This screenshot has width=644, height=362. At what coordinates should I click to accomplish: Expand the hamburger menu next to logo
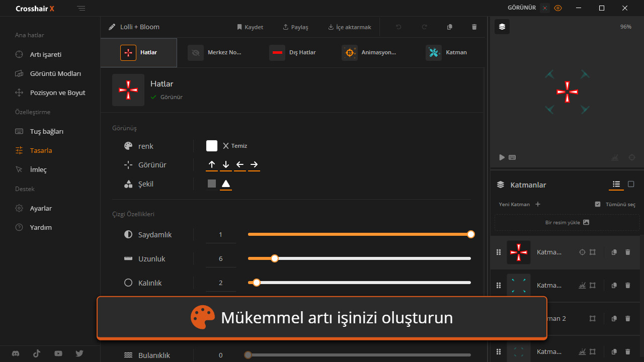click(82, 9)
